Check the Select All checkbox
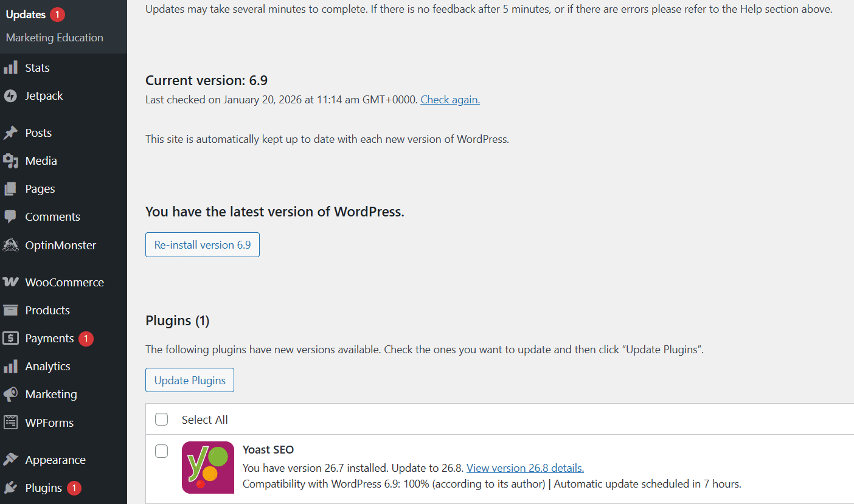The width and height of the screenshot is (854, 504). click(x=162, y=419)
